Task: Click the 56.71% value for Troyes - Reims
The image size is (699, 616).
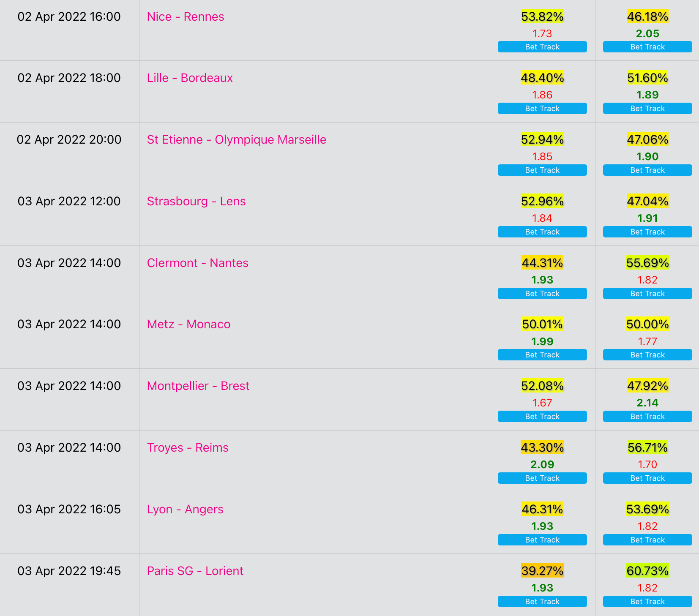Action: [647, 447]
